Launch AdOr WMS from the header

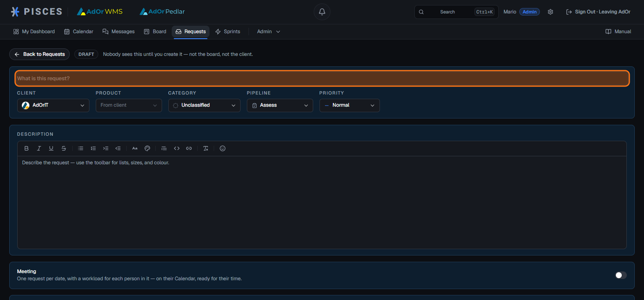click(x=100, y=12)
